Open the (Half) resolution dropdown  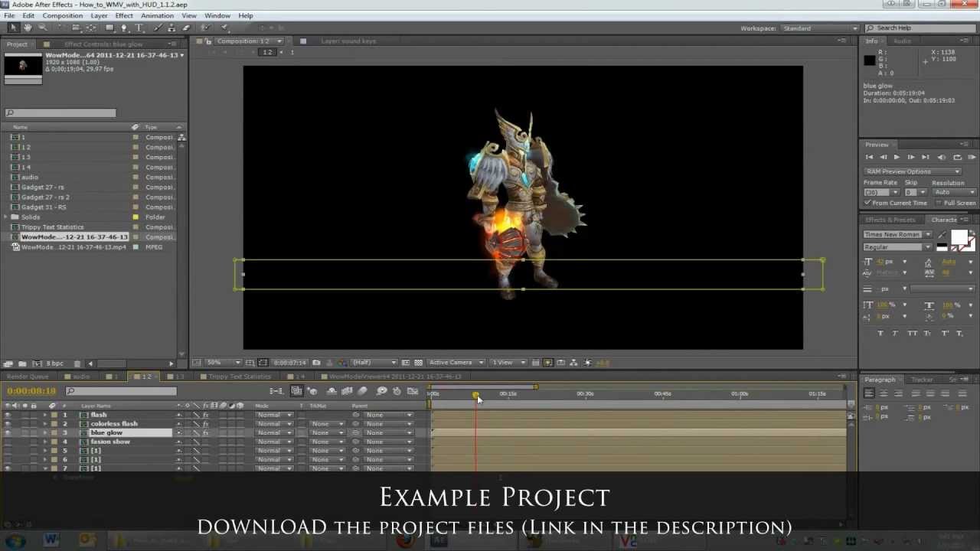tap(374, 363)
